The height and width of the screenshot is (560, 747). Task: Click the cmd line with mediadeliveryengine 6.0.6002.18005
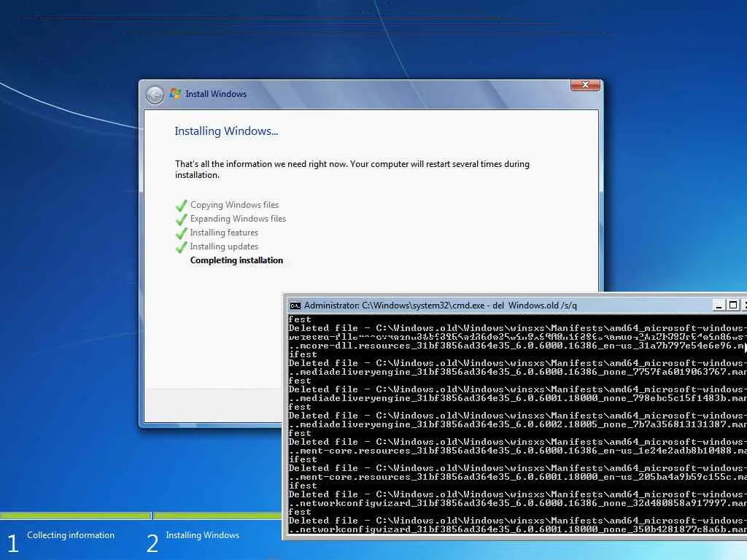coord(517,424)
